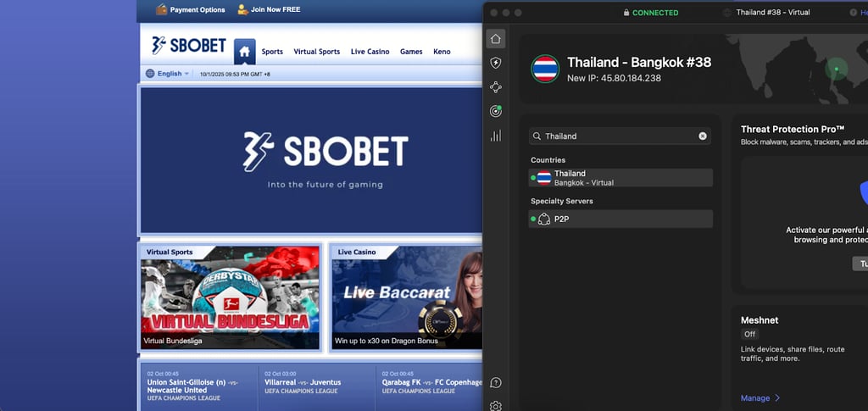Open help question mark icon in sidebar

pyautogui.click(x=495, y=383)
